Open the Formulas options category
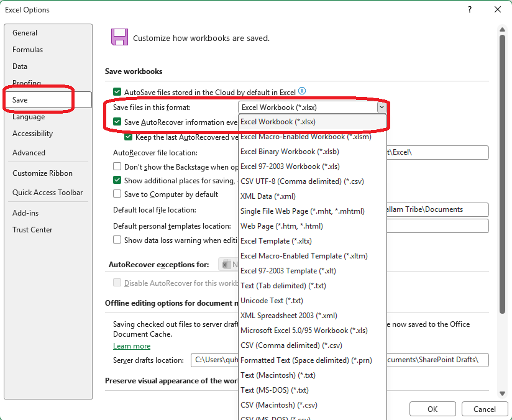The image size is (512, 420). [48, 50]
